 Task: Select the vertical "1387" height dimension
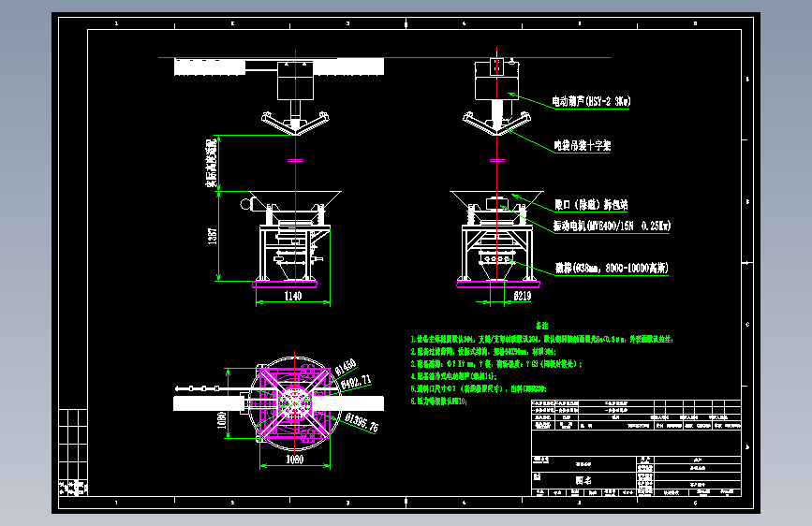pos(213,236)
